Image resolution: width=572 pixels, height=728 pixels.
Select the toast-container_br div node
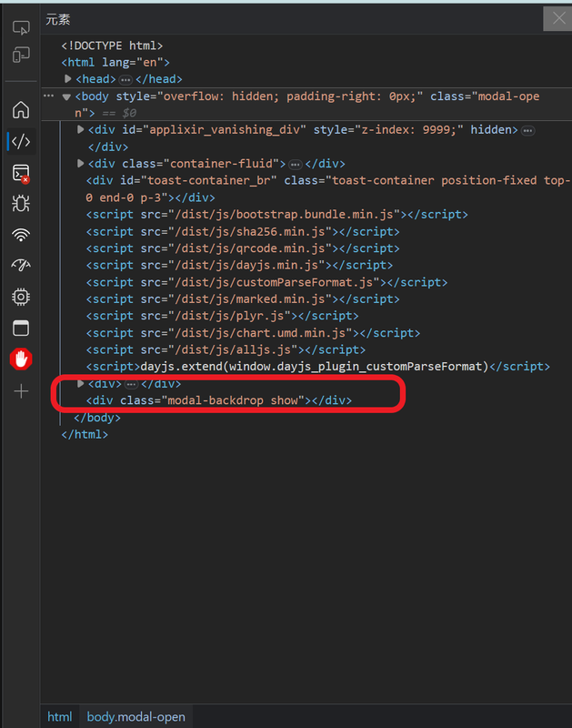tap(328, 189)
